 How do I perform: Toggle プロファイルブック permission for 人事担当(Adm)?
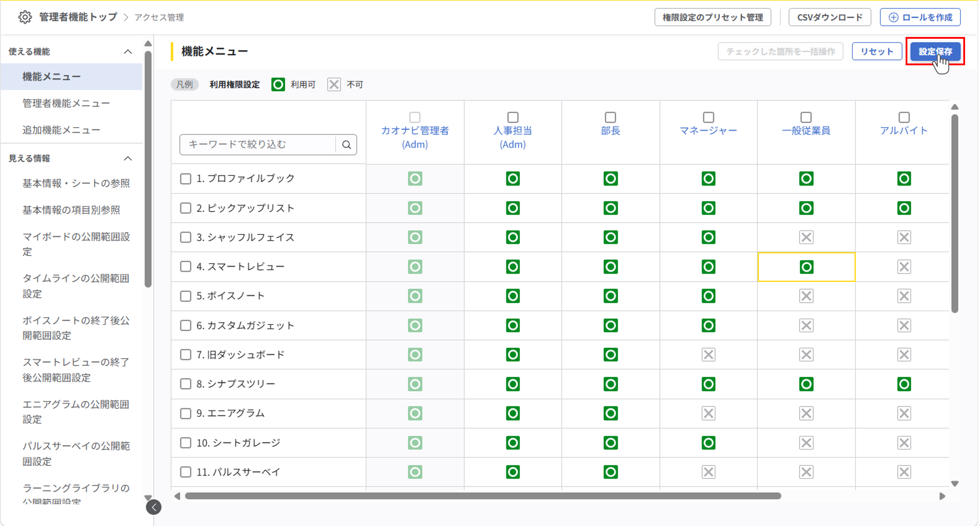point(512,178)
